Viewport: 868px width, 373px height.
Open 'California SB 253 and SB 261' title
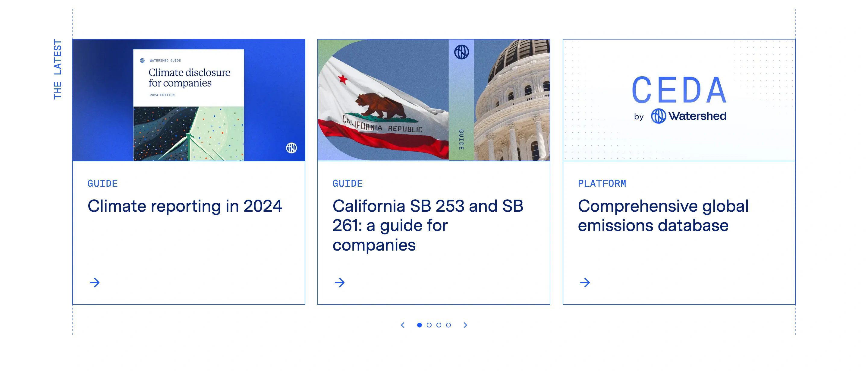(428, 225)
